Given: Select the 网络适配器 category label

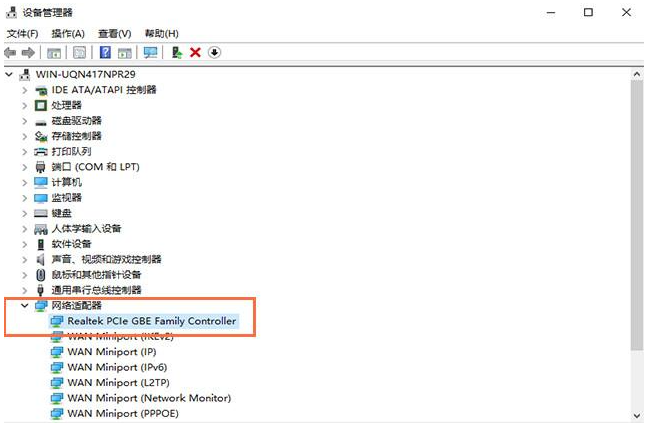Looking at the screenshot, I should [77, 306].
